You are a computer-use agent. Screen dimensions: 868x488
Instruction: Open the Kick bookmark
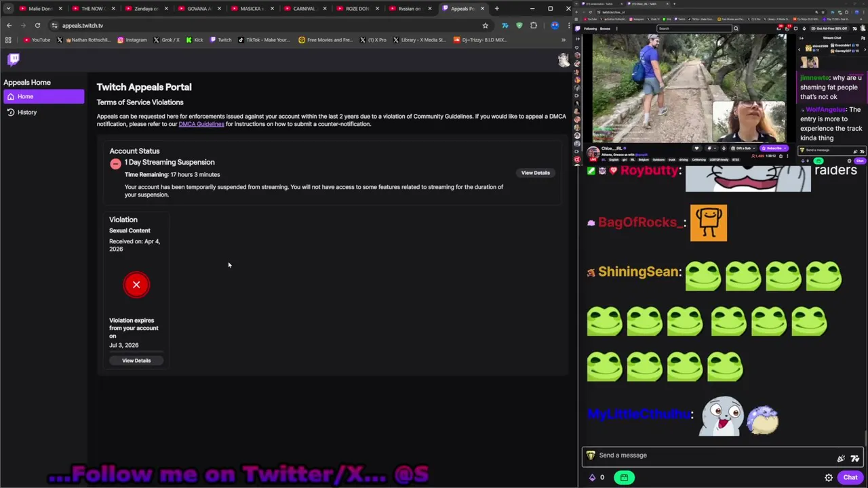194,40
